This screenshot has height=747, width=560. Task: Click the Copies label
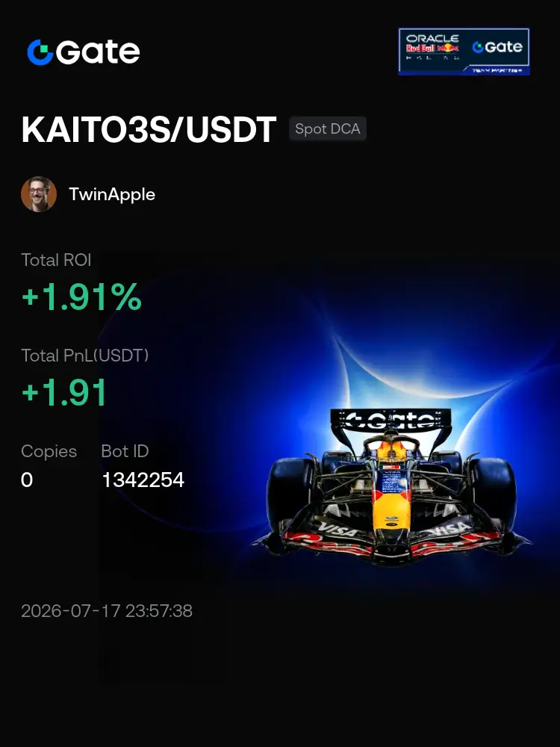(x=49, y=450)
